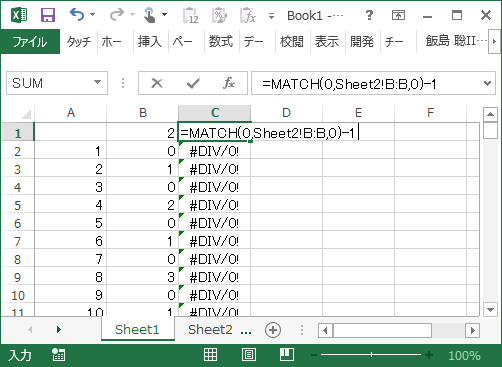This screenshot has height=367, width=502.
Task: Click cell C7 #DIV/0! error
Action: click(x=214, y=241)
